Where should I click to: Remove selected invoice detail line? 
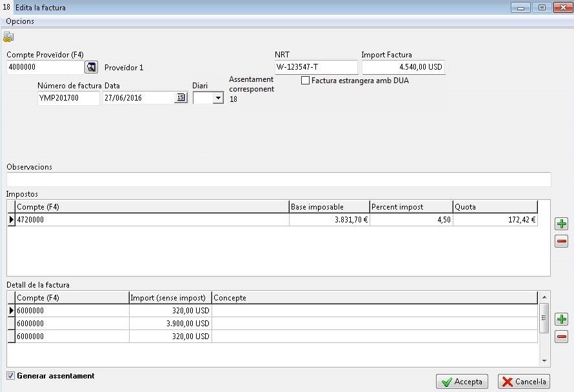pos(562,337)
